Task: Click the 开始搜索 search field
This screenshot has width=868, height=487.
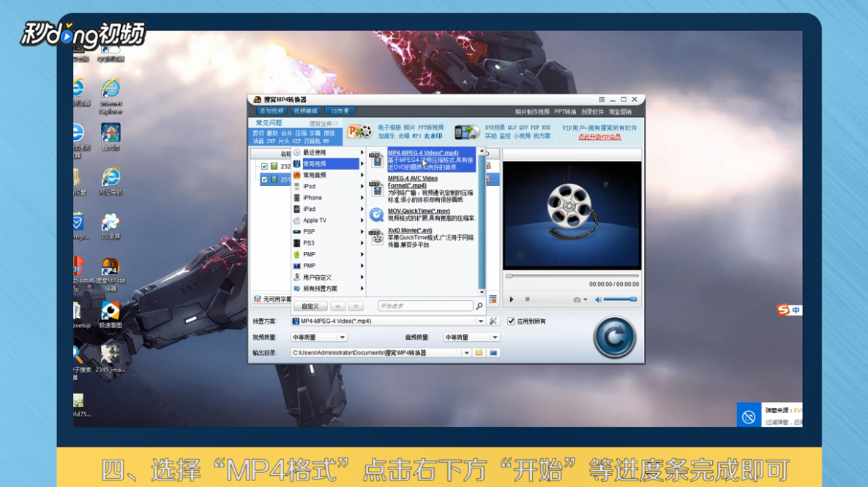Action: (425, 306)
